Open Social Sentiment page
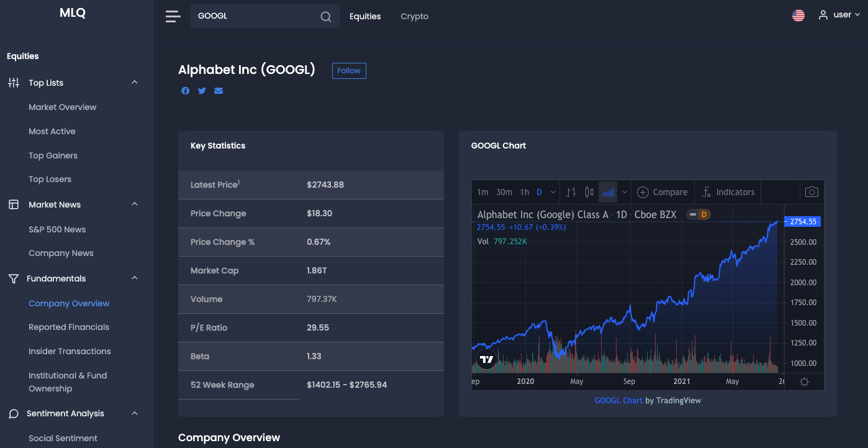The image size is (868, 448). pyautogui.click(x=63, y=438)
